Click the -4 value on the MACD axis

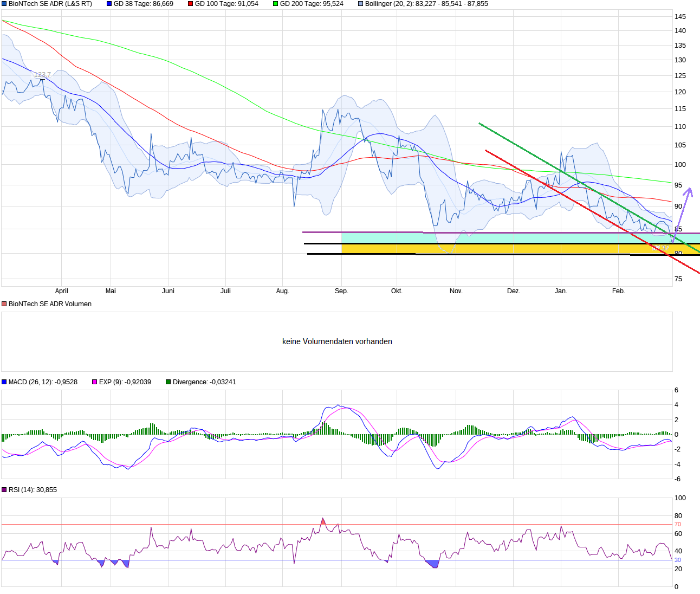(677, 464)
